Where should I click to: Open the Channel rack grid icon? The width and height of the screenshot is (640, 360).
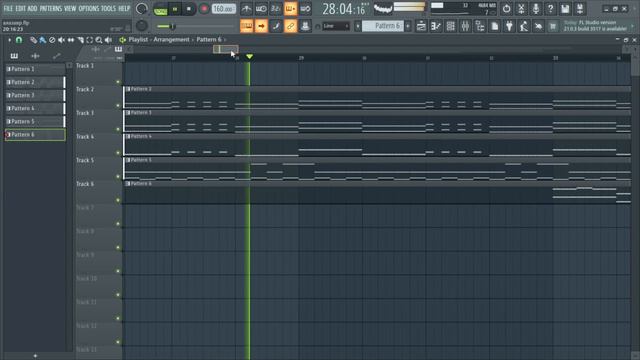(451, 26)
